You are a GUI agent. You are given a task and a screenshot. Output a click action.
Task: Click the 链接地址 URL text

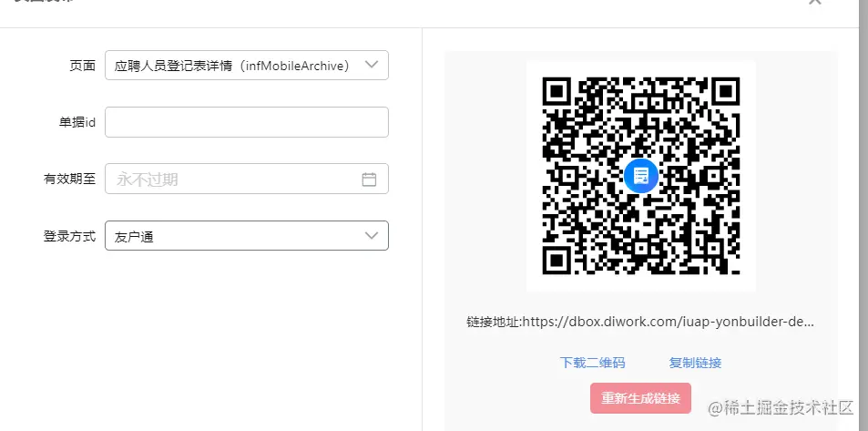[x=640, y=322]
